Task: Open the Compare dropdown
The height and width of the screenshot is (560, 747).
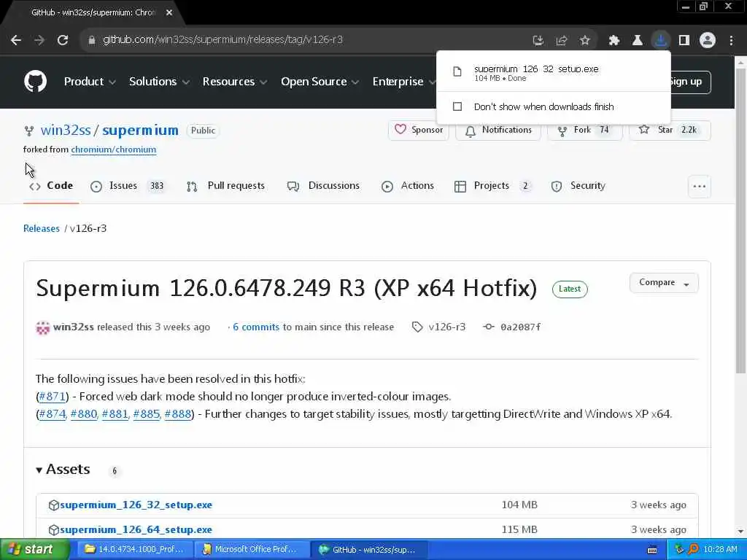Action: (664, 283)
